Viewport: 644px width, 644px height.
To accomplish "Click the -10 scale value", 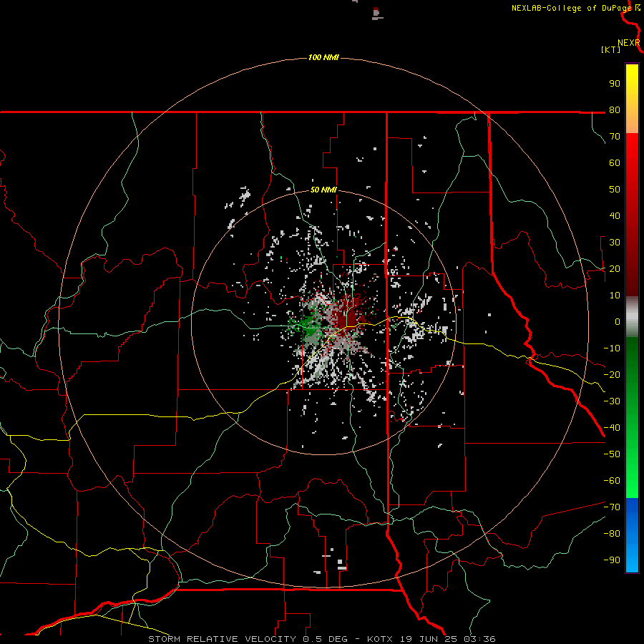I will [x=612, y=348].
